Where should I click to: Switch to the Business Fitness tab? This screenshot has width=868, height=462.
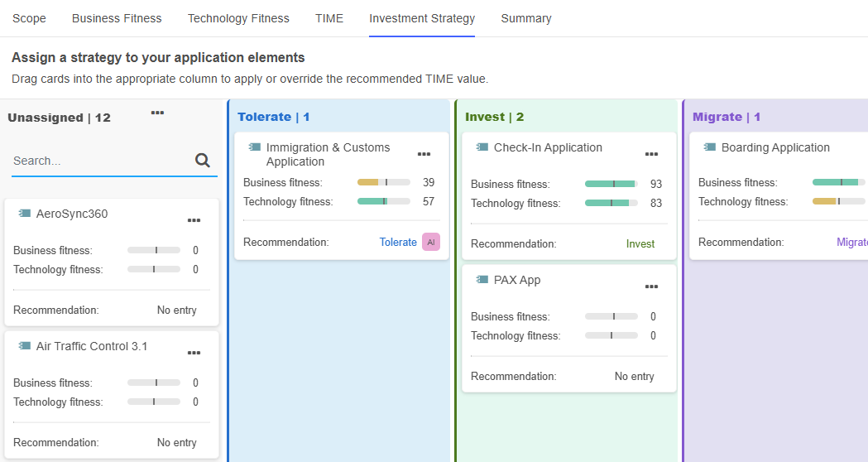(117, 18)
